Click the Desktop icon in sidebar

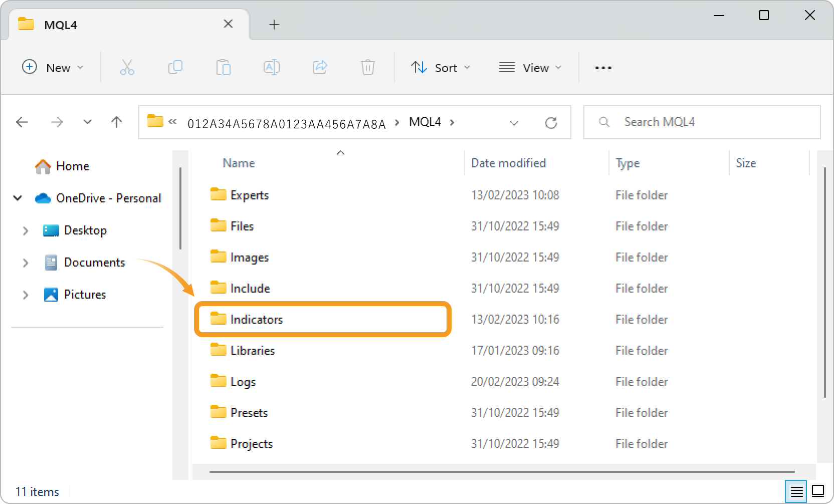(51, 230)
